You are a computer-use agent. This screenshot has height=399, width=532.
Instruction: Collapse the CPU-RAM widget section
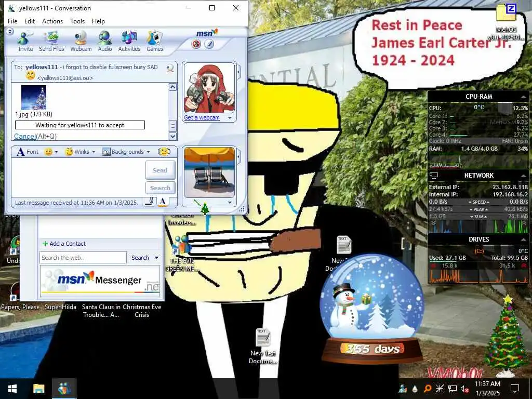pos(523,97)
